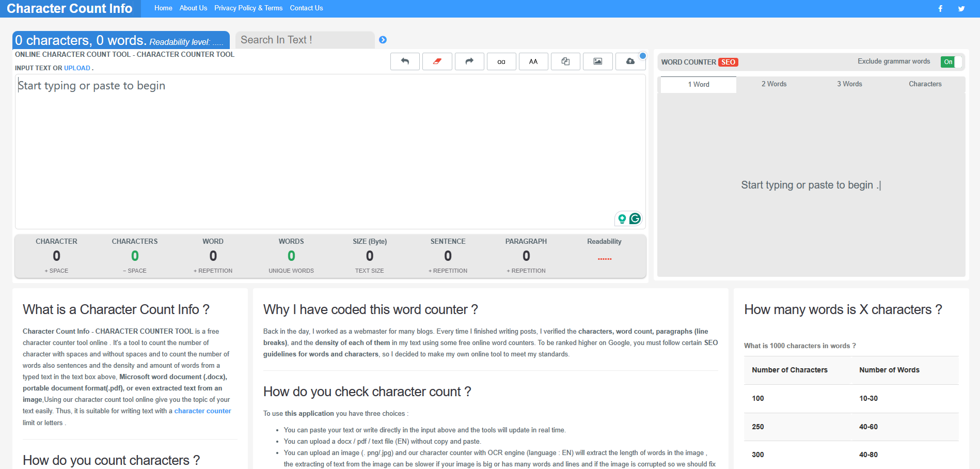Click the blue arrow beside Search In Text
The image size is (980, 469).
[383, 40]
